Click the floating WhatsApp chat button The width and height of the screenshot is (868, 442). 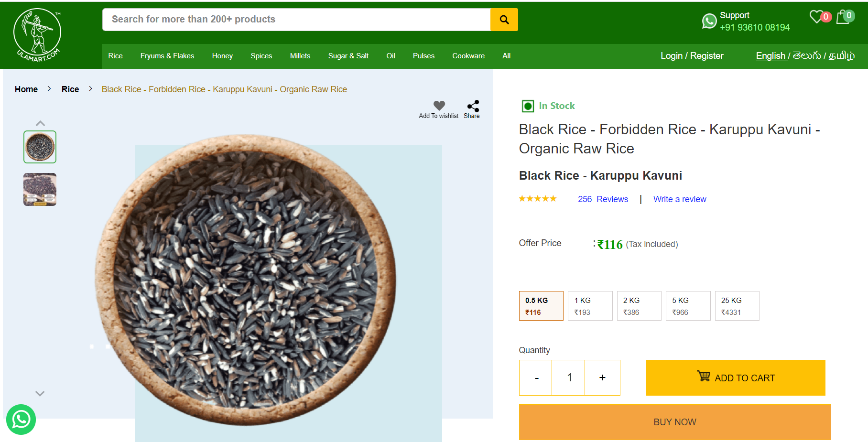[22, 420]
